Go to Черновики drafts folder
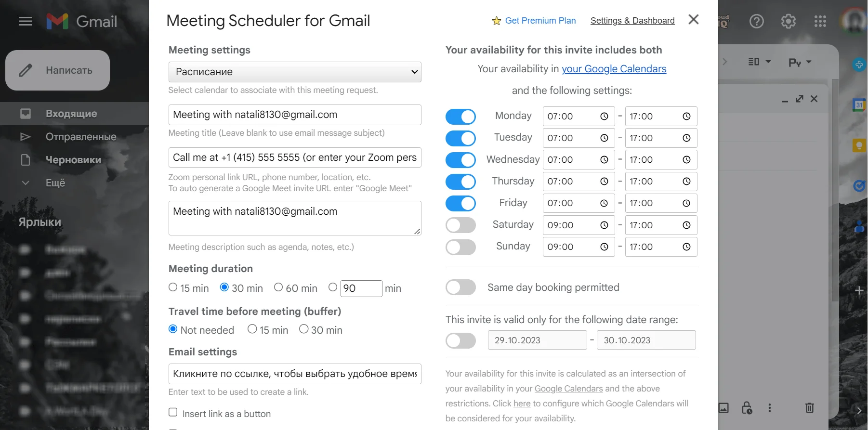The width and height of the screenshot is (868, 430). [73, 160]
